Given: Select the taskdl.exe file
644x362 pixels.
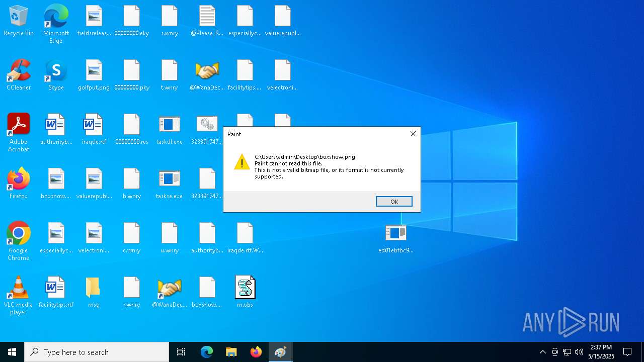Looking at the screenshot, I should 170,130.
